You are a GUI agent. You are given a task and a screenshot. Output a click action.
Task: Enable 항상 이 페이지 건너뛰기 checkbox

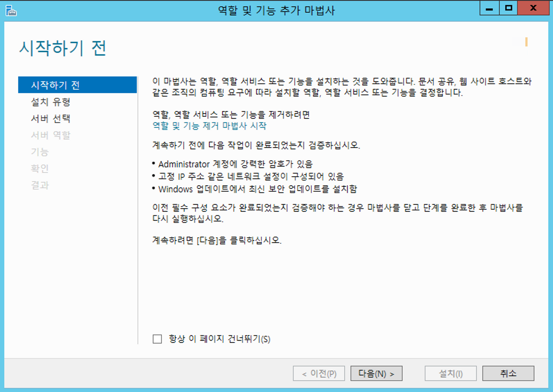click(x=157, y=339)
